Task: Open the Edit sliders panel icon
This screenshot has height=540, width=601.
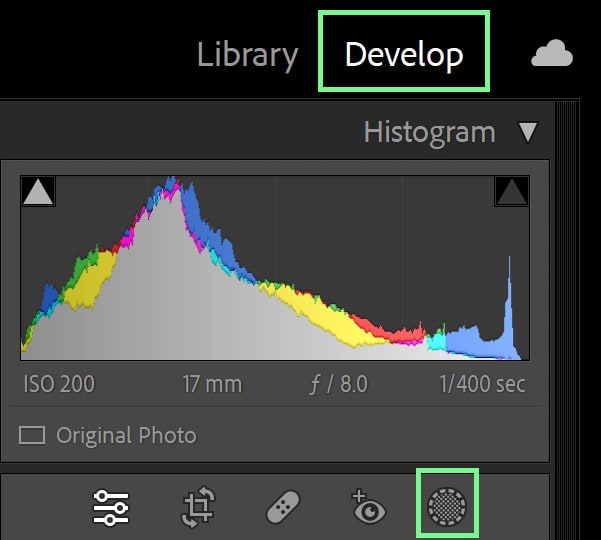Action: [x=111, y=507]
